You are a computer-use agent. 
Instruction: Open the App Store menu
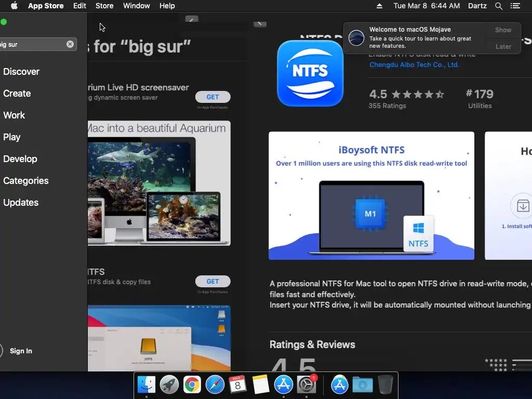pyautogui.click(x=46, y=6)
